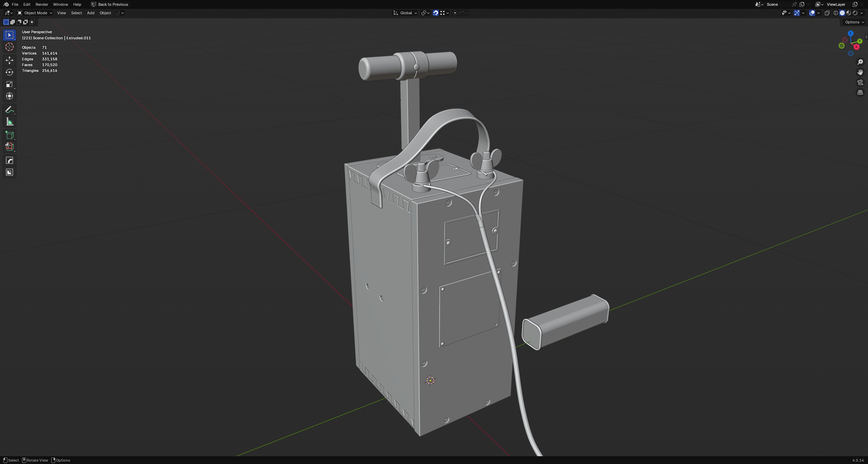This screenshot has height=464, width=868.
Task: Toggle snapping magnet
Action: (x=436, y=13)
